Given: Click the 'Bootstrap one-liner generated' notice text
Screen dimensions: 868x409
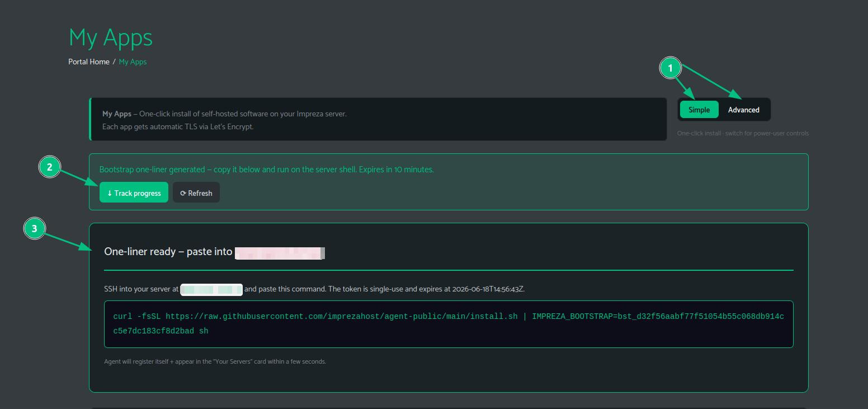Looking at the screenshot, I should coord(266,169).
